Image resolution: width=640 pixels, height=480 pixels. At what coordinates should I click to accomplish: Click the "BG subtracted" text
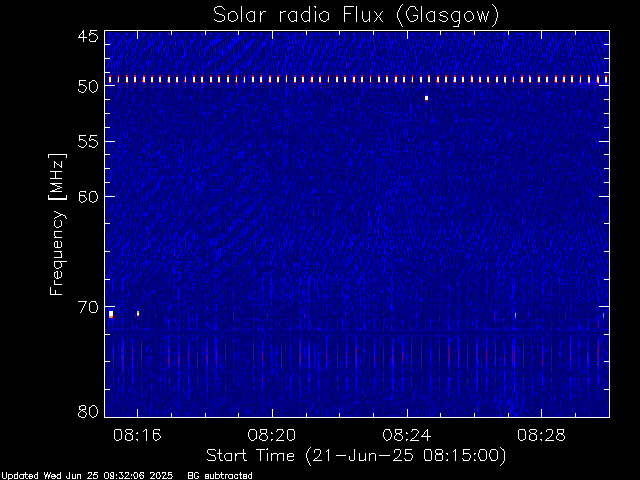220,476
